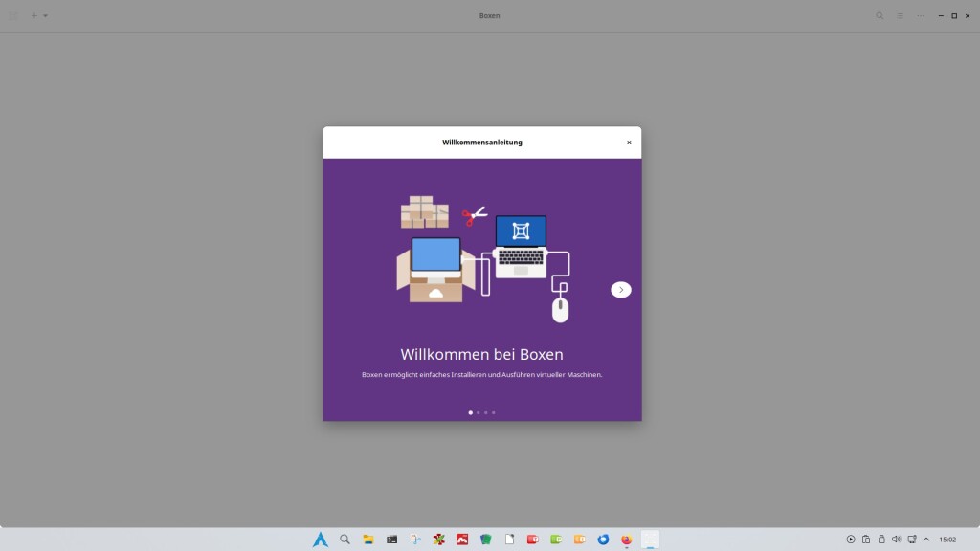Open taskbar search magnifier

coord(345,540)
